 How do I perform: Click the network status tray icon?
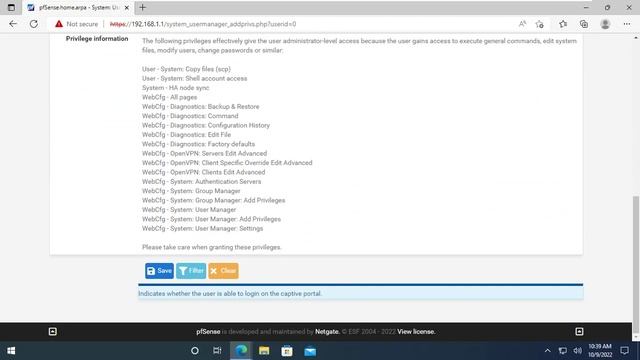click(562, 351)
